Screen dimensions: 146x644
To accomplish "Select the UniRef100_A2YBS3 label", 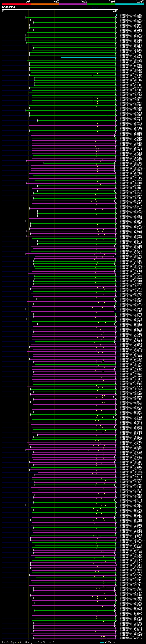I will [x=131, y=125].
